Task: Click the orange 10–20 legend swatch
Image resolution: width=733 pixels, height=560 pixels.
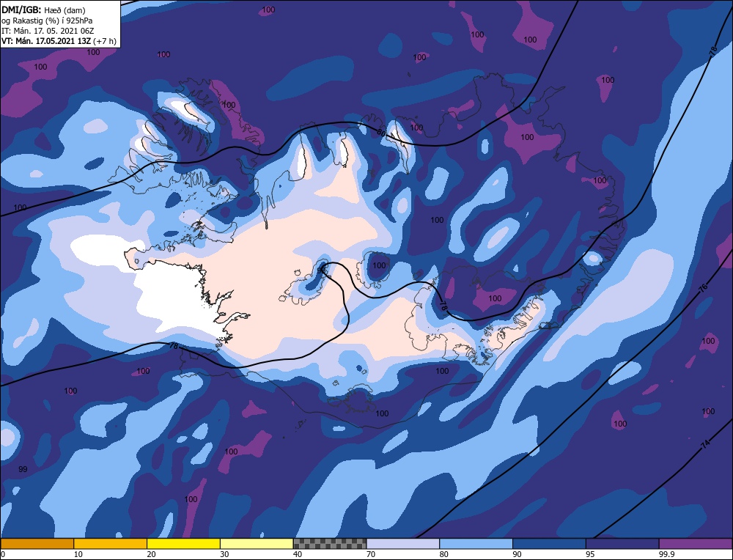Action: [x=111, y=543]
